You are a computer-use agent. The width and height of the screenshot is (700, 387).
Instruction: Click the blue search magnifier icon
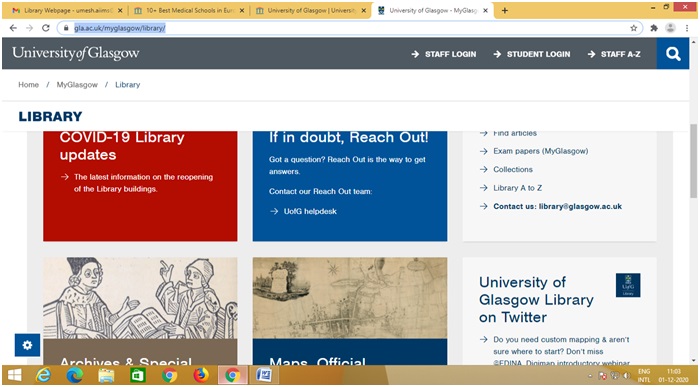(x=673, y=54)
